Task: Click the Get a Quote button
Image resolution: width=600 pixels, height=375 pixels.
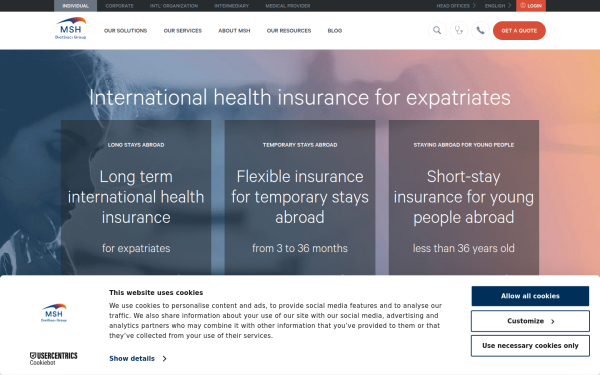Action: pyautogui.click(x=519, y=31)
